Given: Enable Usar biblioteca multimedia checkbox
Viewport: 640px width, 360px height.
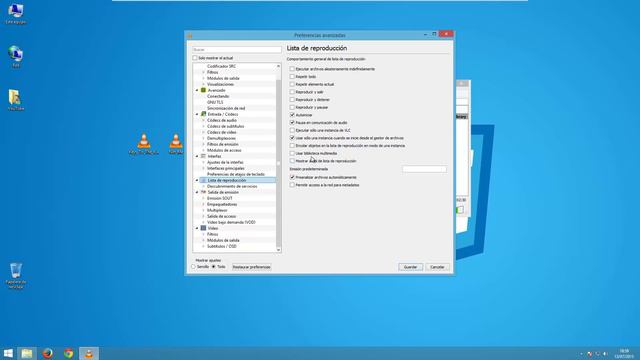Looking at the screenshot, I should [x=292, y=153].
